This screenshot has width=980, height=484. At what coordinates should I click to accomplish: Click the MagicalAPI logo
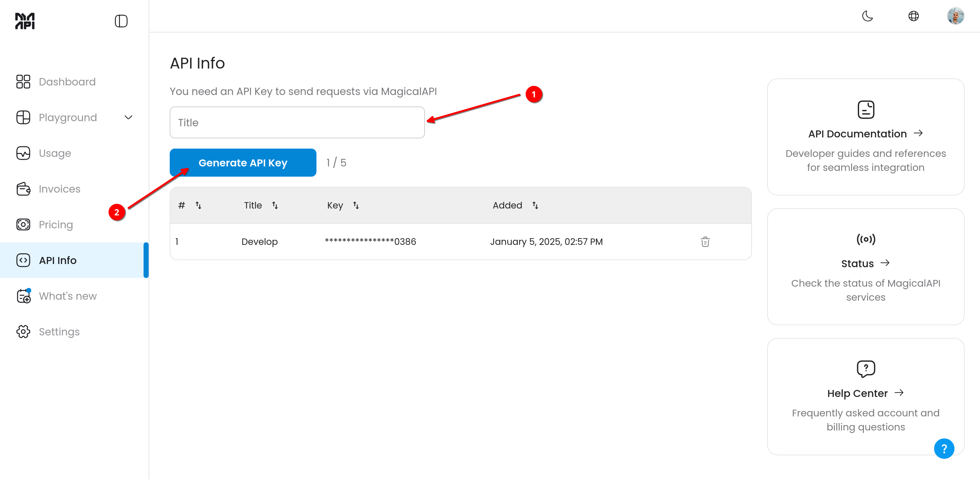tap(25, 21)
